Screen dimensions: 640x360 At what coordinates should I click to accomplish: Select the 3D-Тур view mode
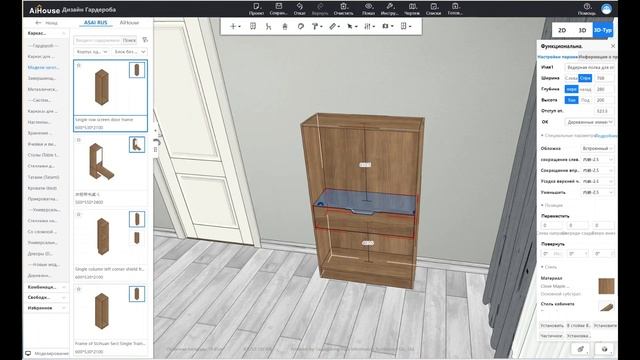click(602, 30)
